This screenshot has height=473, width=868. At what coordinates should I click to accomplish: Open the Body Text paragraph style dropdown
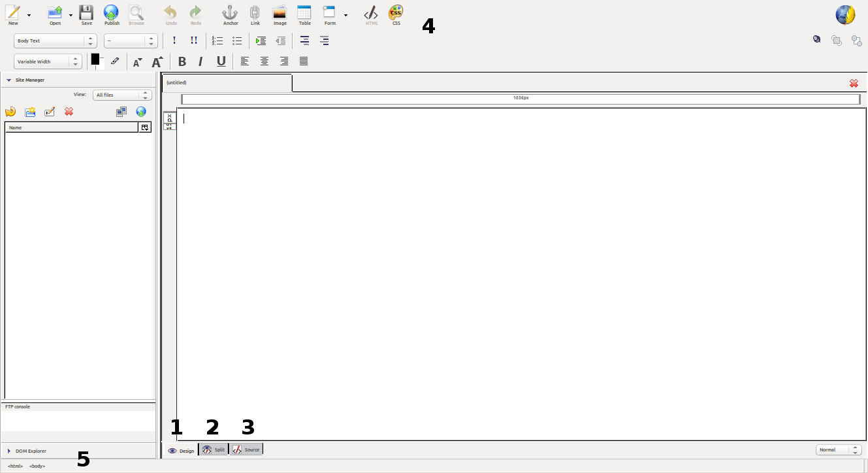tap(55, 41)
